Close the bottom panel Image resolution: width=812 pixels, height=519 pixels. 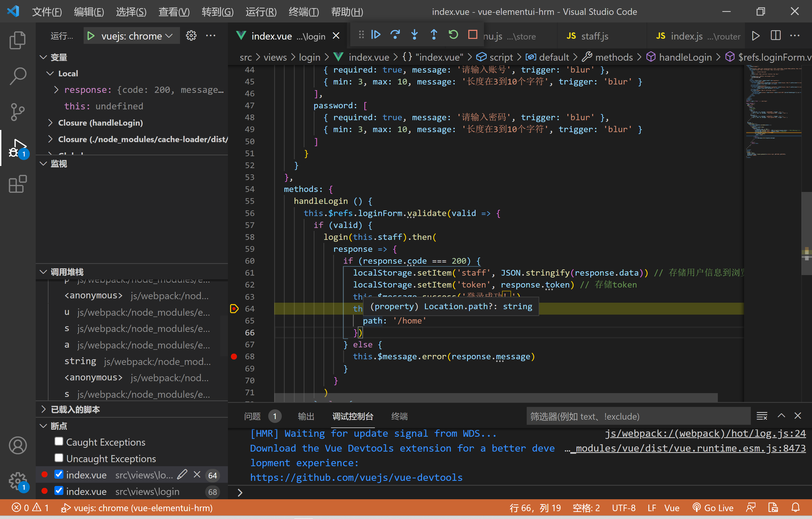click(x=797, y=416)
